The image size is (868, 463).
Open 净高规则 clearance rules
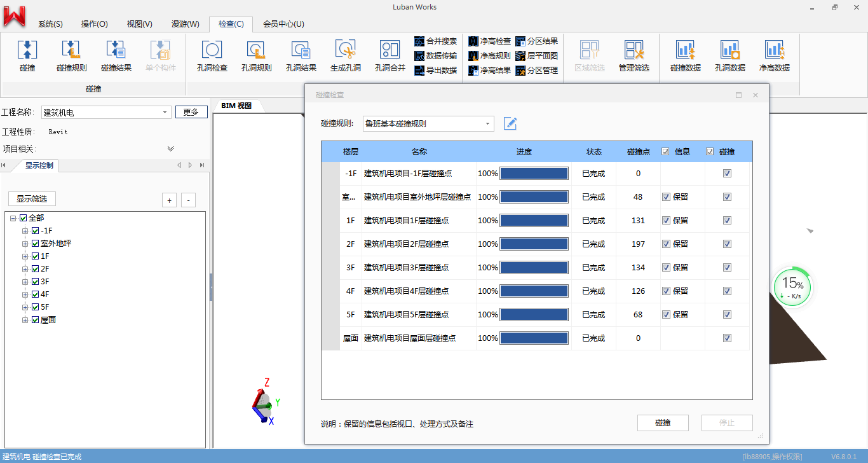[490, 55]
